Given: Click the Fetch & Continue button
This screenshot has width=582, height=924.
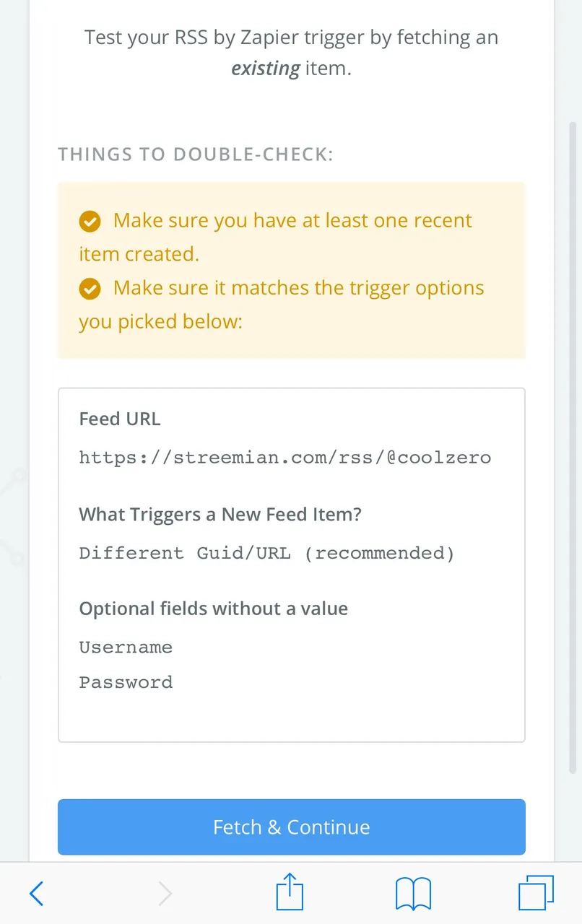Looking at the screenshot, I should click(x=292, y=827).
